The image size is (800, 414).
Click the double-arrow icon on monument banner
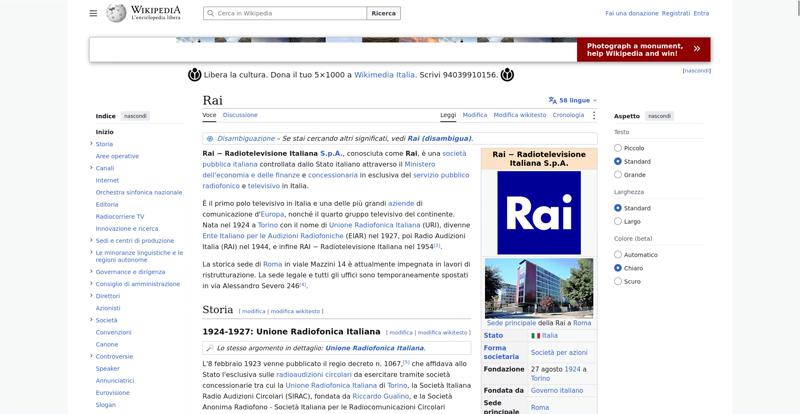tap(696, 49)
